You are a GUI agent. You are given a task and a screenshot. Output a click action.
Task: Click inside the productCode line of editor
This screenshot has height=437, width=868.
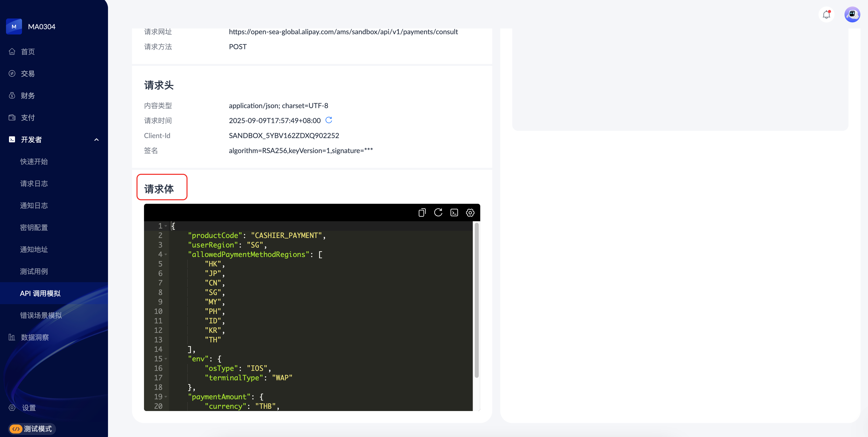coord(256,235)
